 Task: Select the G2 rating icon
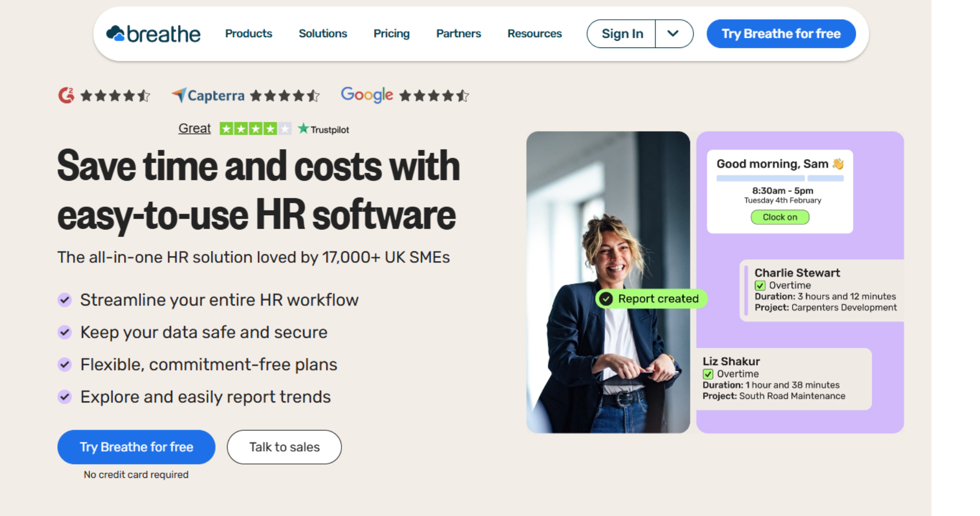(x=66, y=95)
